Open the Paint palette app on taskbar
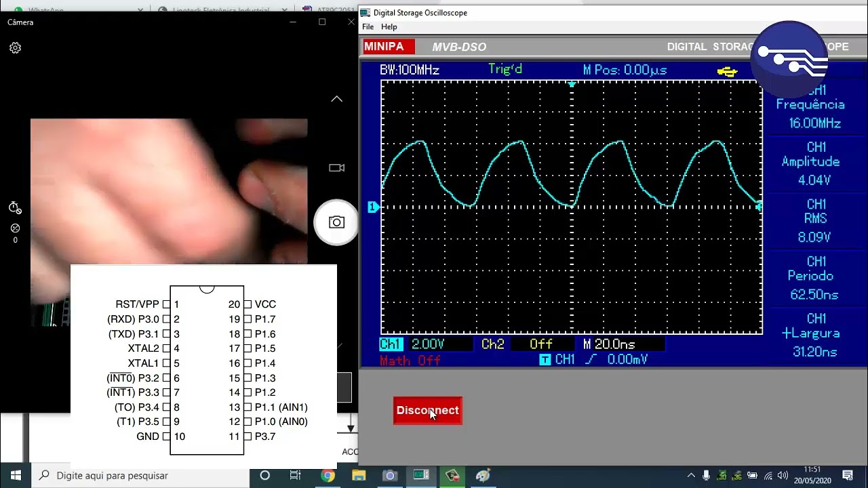 (483, 476)
